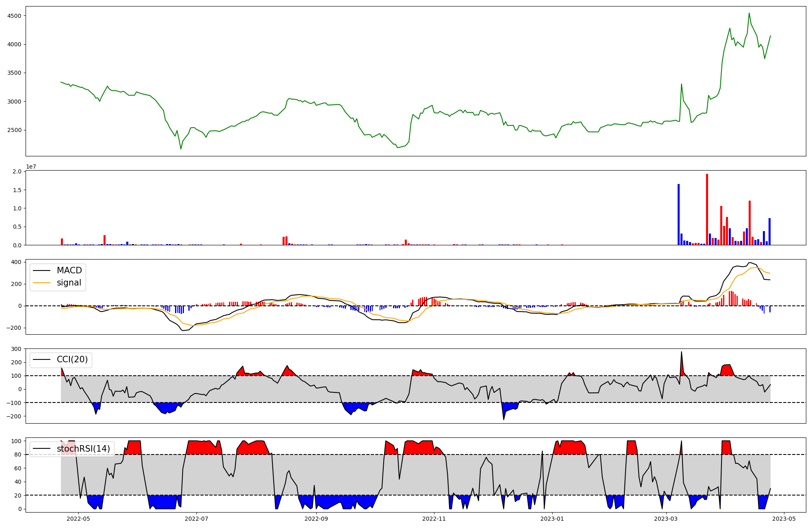Click the stochRSI(14) legend label

click(x=83, y=449)
